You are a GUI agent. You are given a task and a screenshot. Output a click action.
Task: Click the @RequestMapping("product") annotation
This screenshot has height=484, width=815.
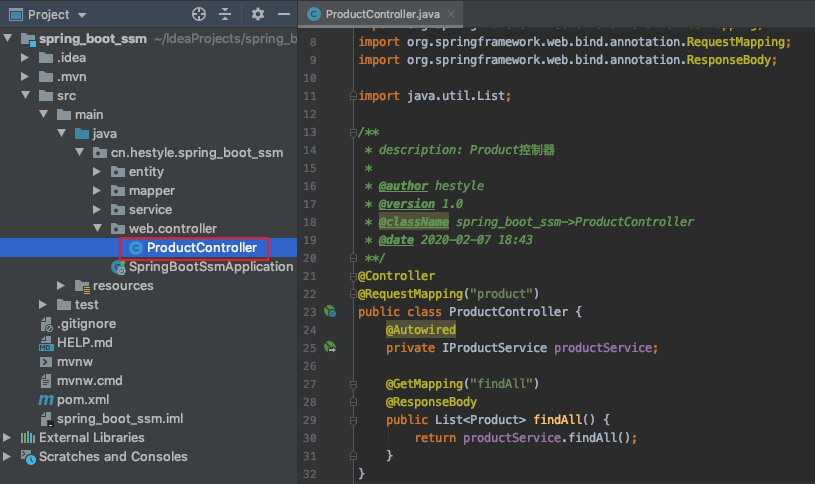click(x=449, y=294)
